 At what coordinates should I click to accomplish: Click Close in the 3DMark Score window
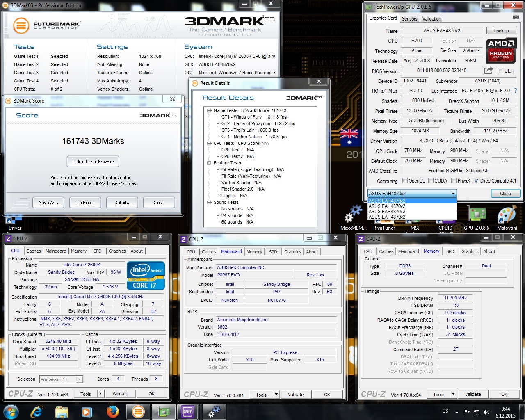(159, 203)
